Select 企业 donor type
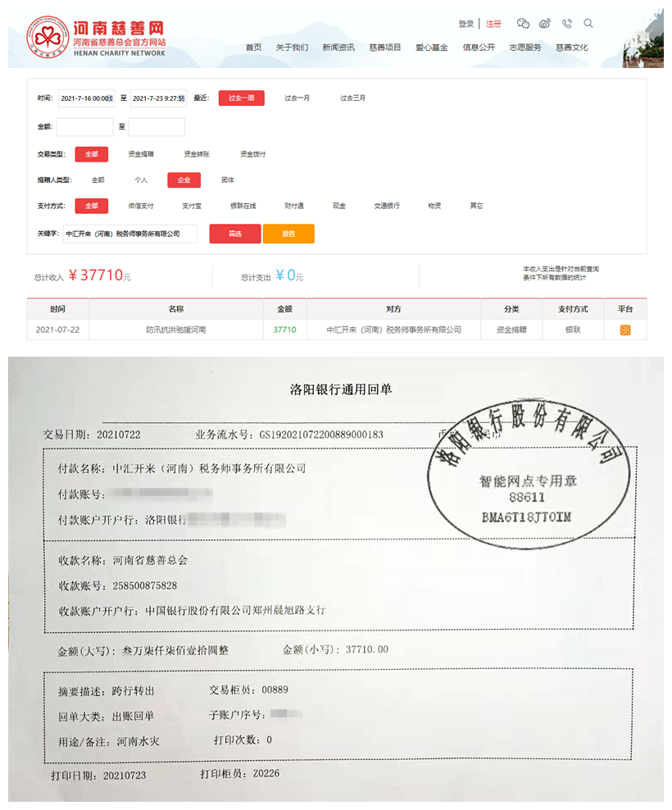The height and width of the screenshot is (810, 672). point(184,180)
